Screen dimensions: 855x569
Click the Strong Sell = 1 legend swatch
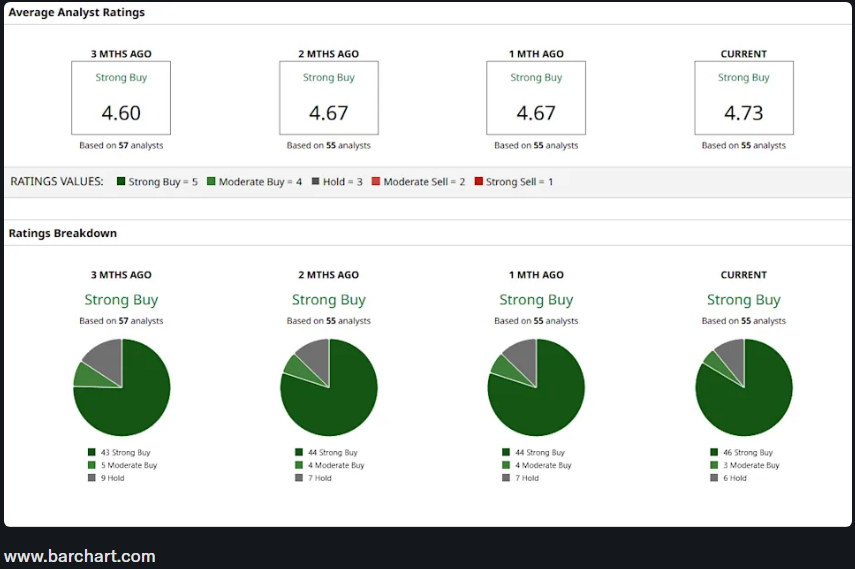click(479, 182)
